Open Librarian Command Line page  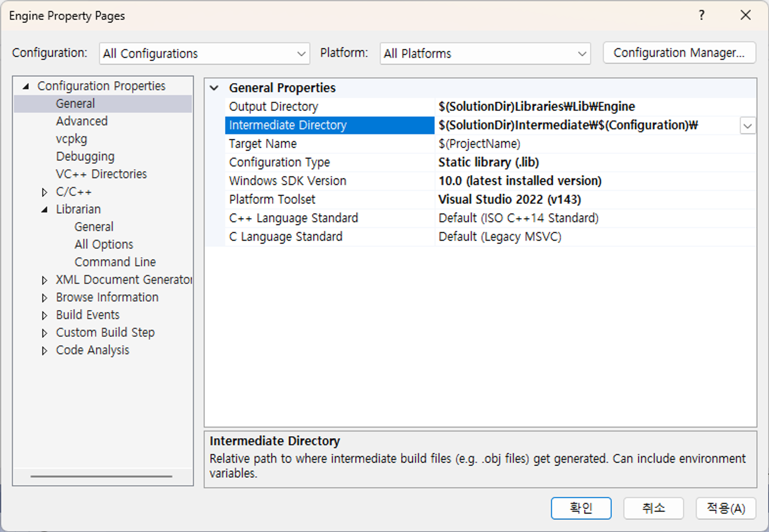tap(115, 262)
